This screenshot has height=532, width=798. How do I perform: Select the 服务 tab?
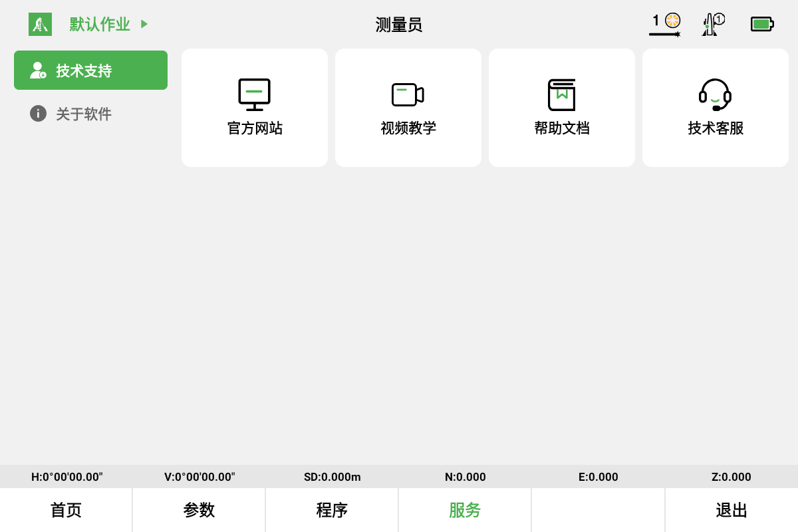click(465, 510)
